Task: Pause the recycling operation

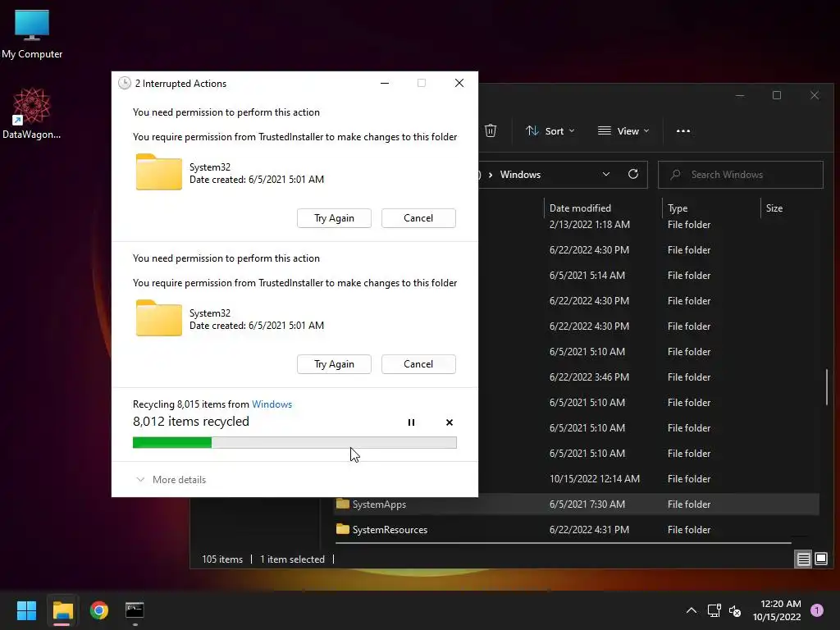Action: [411, 422]
